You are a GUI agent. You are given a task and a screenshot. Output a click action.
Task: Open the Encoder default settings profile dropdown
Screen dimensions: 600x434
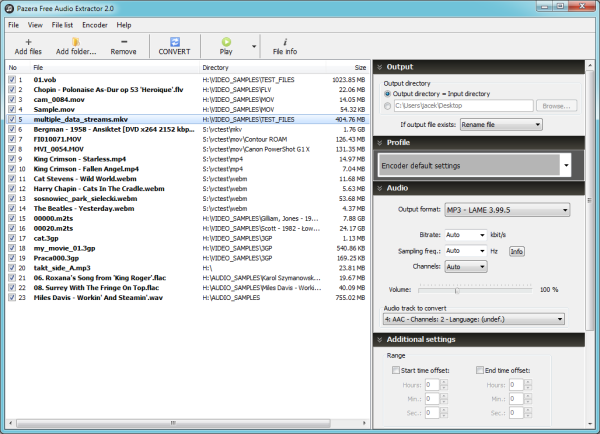[474, 165]
